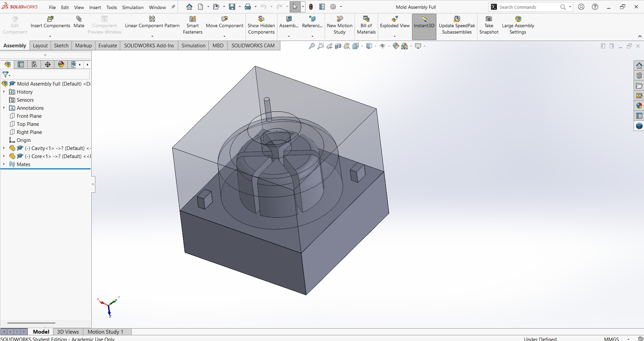The height and width of the screenshot is (341, 644).
Task: Open the Design Library pane
Action: [x=639, y=76]
